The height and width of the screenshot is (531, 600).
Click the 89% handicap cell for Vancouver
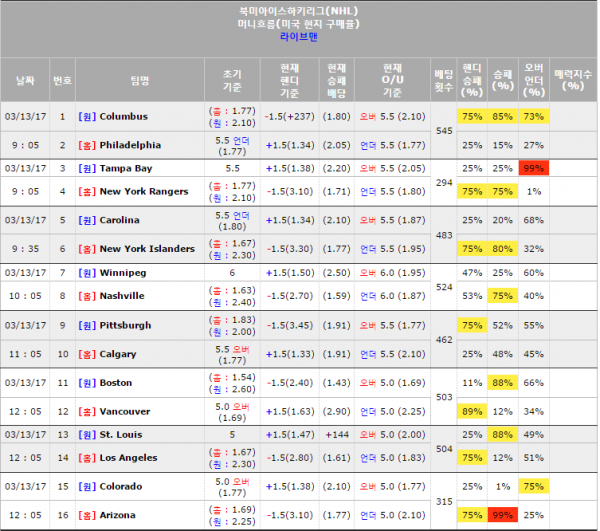pos(472,411)
